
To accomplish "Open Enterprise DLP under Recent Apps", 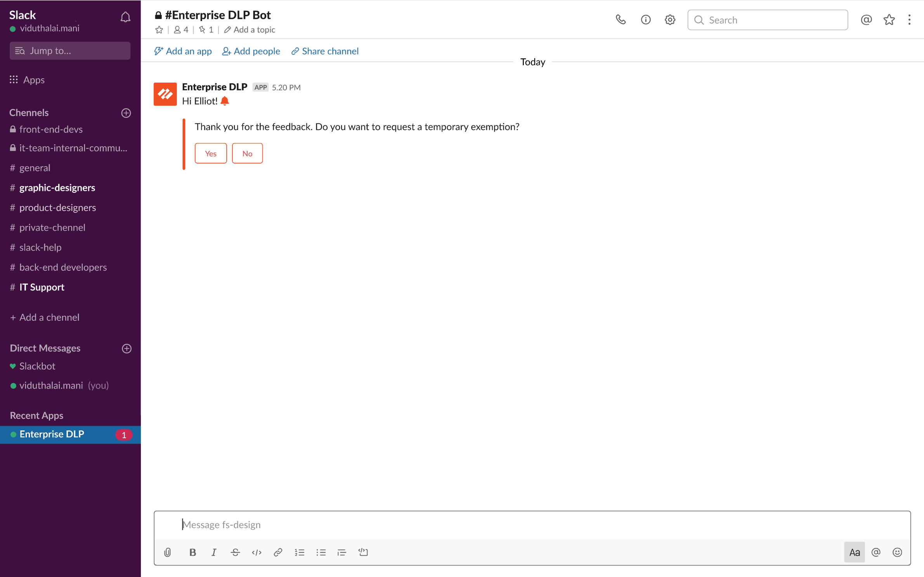I will [x=52, y=434].
